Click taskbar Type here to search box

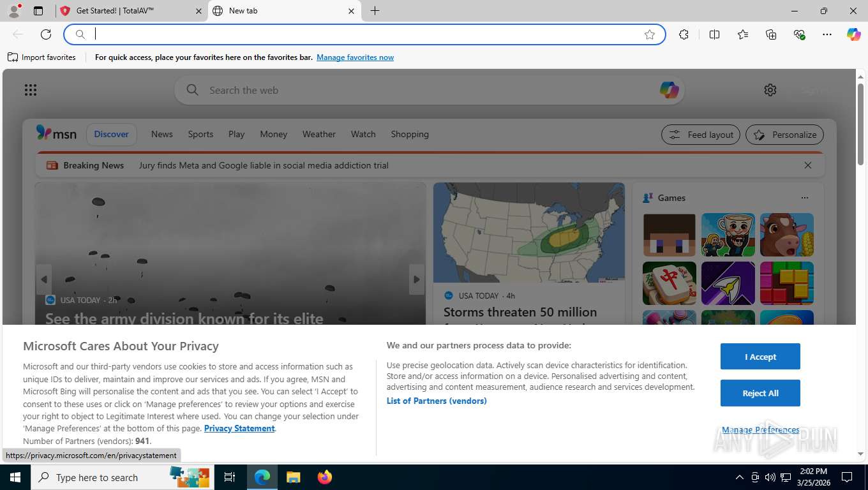123,477
